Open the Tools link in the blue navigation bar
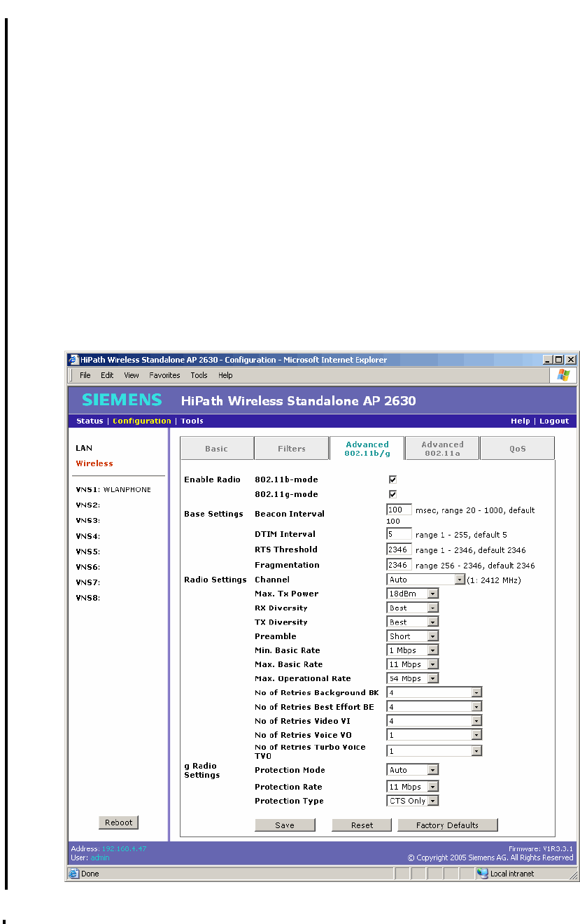The width and height of the screenshot is (580, 924). (x=192, y=421)
